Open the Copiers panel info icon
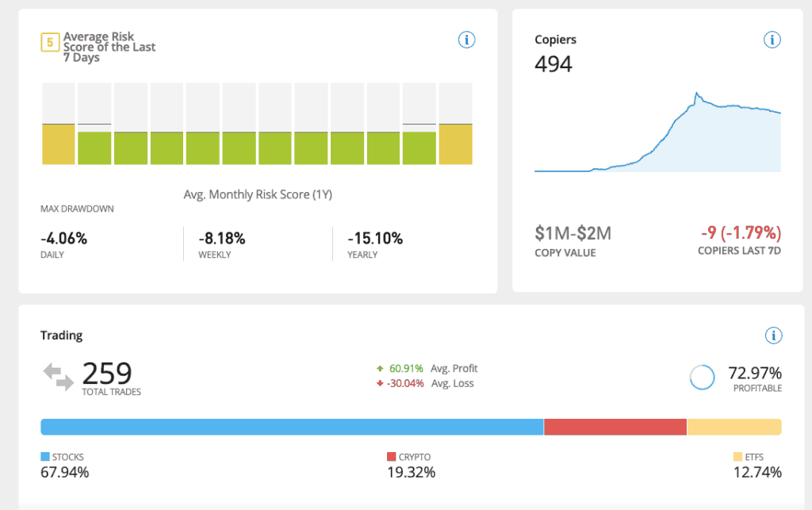 (x=772, y=40)
